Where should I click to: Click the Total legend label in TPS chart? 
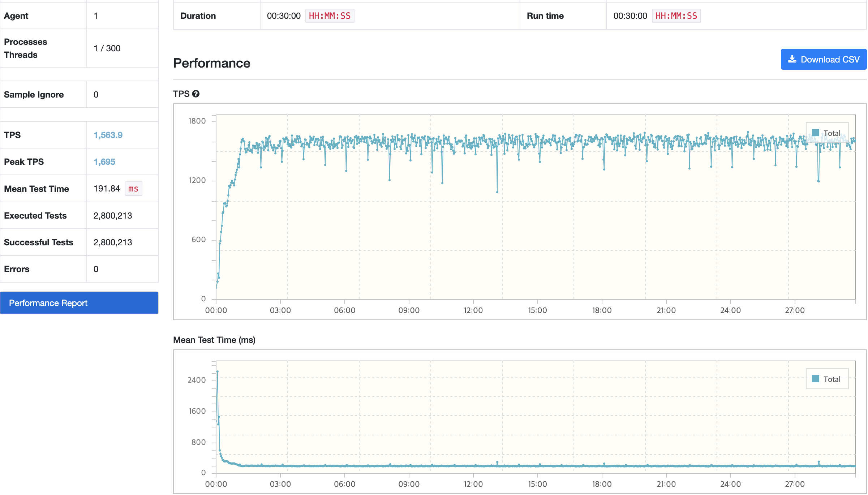coord(832,133)
